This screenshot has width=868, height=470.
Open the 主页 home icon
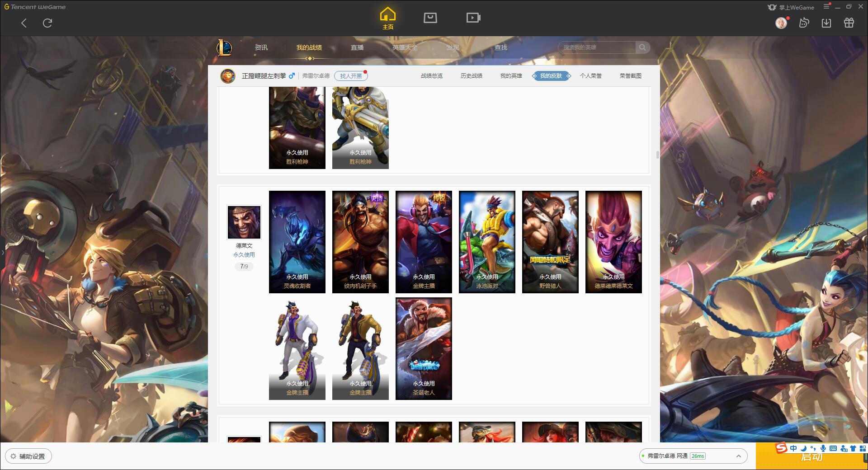(x=388, y=18)
